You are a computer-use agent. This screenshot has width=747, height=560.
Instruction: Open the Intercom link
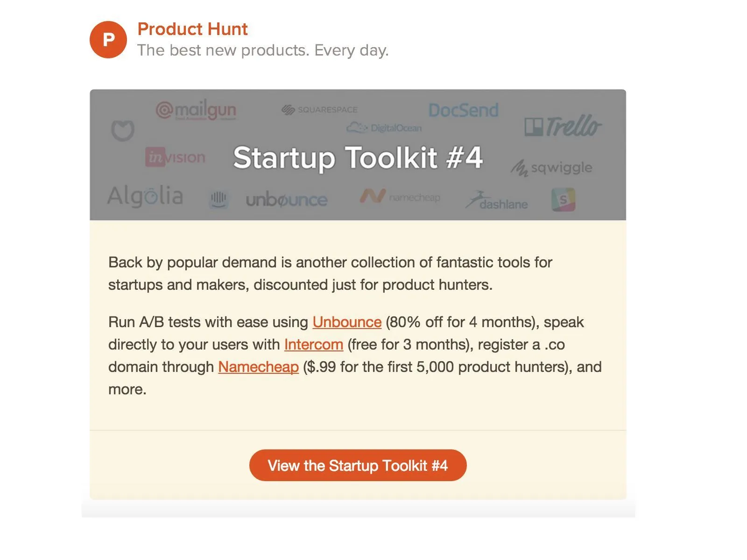(x=314, y=344)
